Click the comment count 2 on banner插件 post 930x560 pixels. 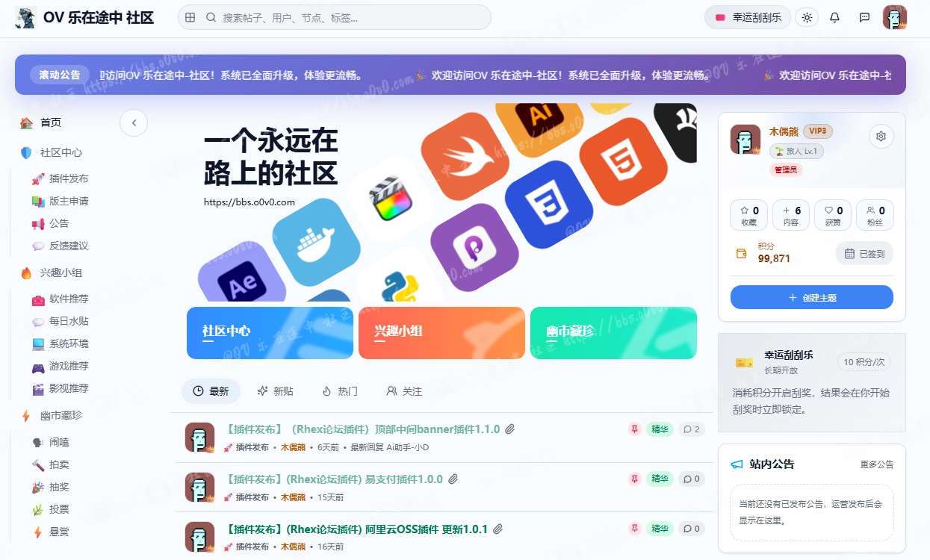pos(692,429)
